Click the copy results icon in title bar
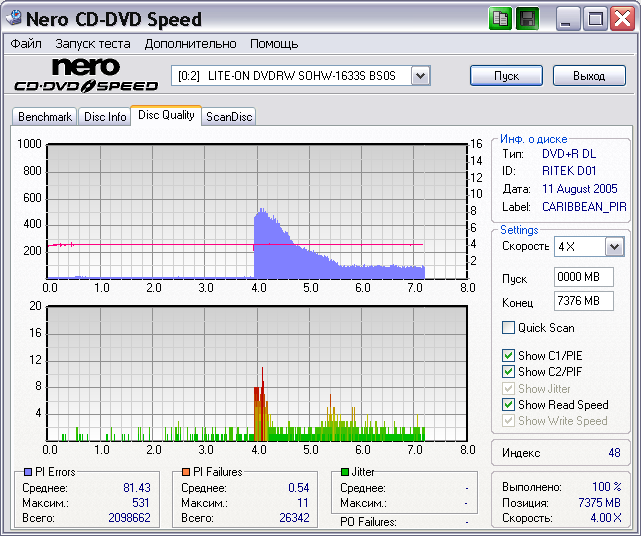 (x=501, y=18)
